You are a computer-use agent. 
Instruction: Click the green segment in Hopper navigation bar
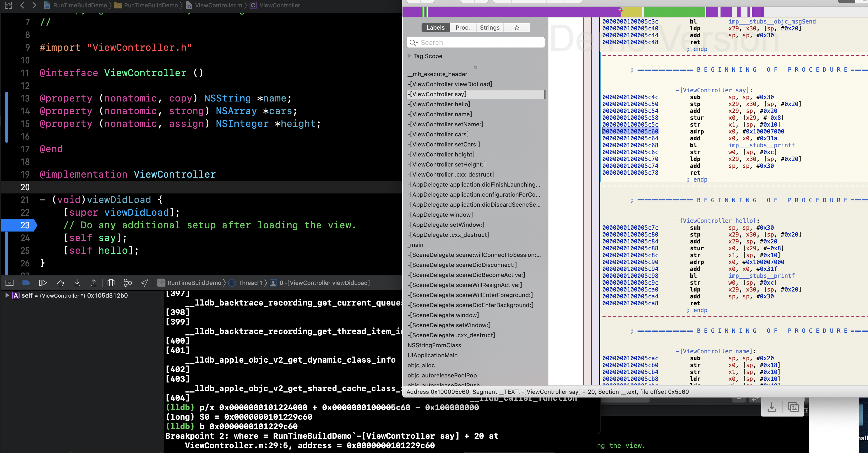(x=674, y=12)
